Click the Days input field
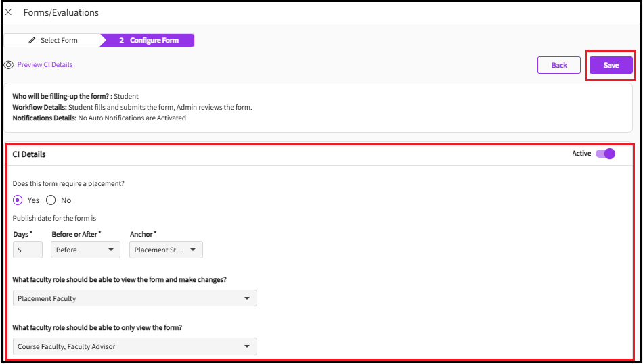 click(27, 250)
